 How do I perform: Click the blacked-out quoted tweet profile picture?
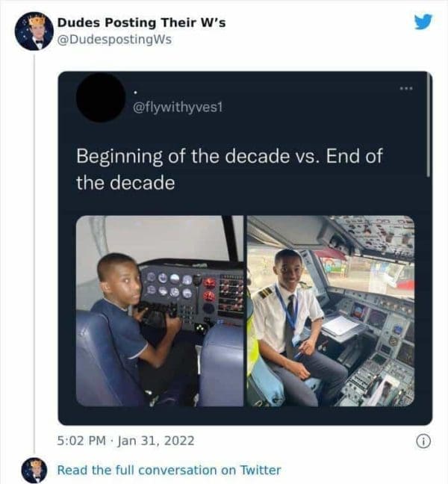100,98
